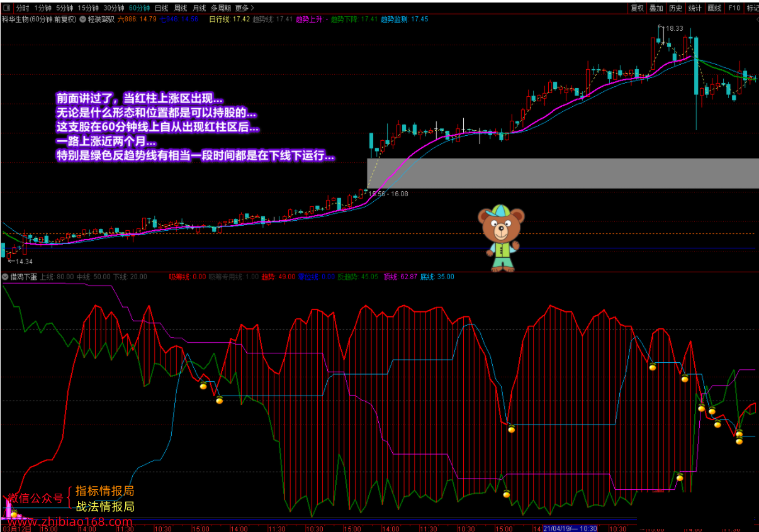Viewport: 759px width, 532px height.
Task: Switch to the 日线 daily chart tab
Action: coord(161,8)
